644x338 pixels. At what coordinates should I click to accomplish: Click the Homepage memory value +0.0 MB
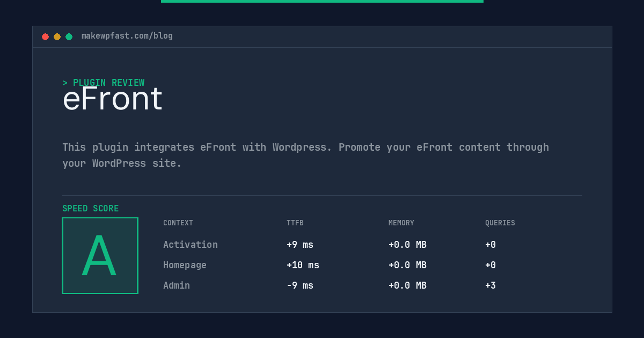coord(407,265)
